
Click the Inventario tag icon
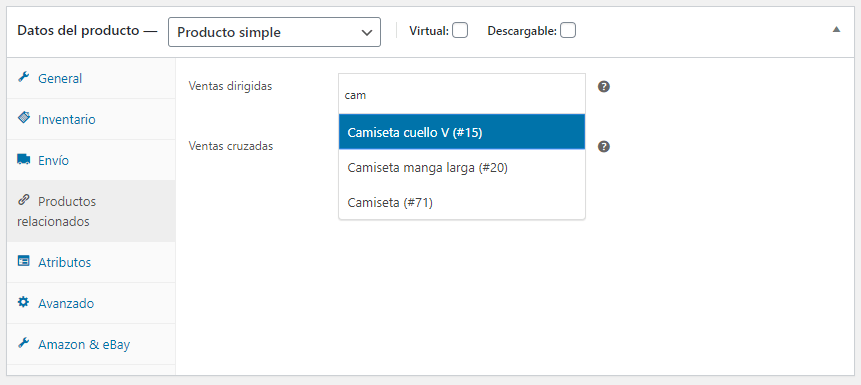click(23, 118)
